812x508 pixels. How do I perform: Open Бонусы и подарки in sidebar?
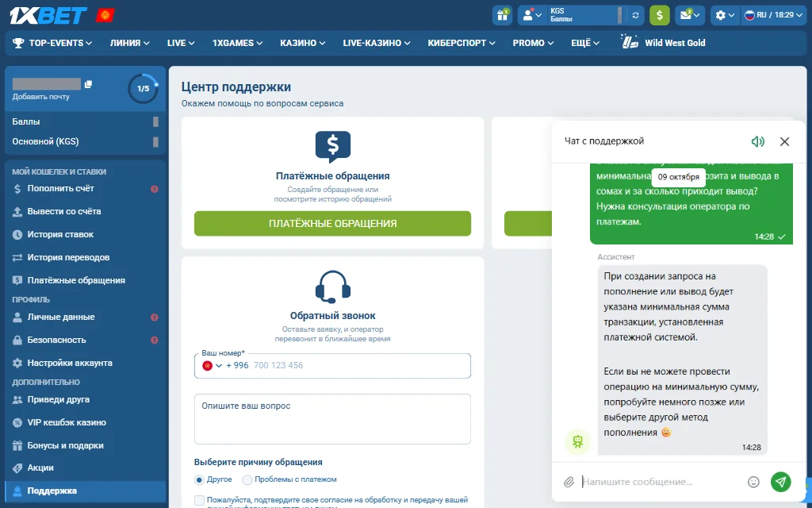86,445
